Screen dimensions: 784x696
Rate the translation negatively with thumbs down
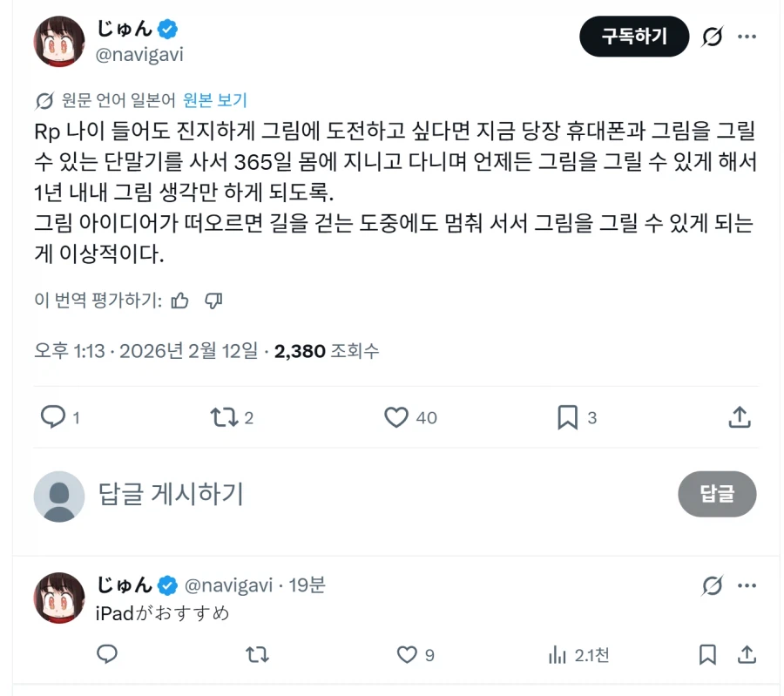click(x=212, y=300)
